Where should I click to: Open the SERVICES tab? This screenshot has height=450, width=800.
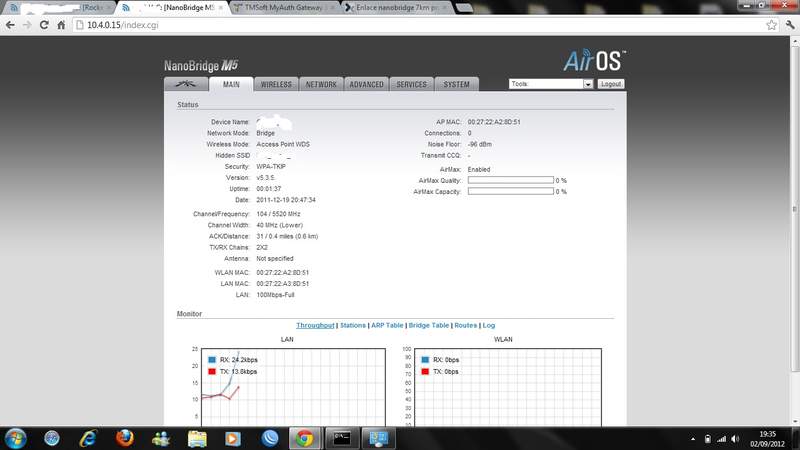411,84
